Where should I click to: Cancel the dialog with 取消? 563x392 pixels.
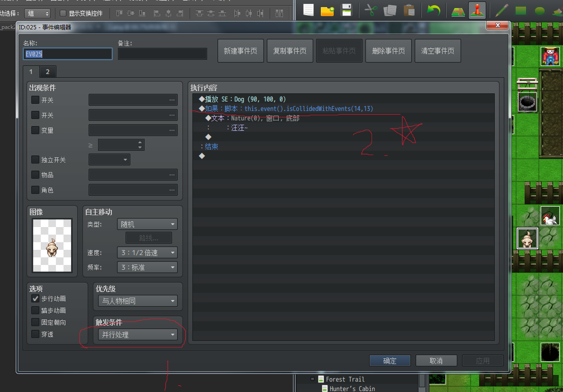(436, 361)
